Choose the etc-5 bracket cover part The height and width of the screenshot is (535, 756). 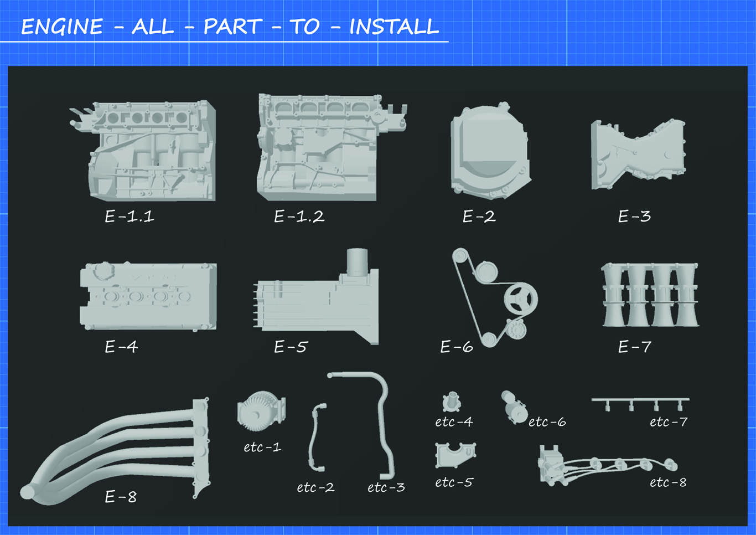point(455,456)
